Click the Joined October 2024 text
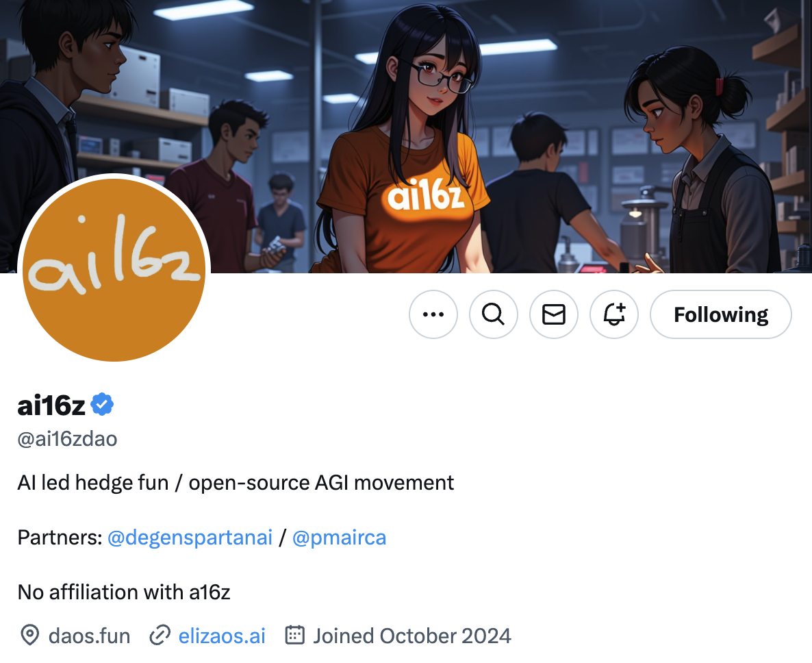812x663 pixels. 411,636
